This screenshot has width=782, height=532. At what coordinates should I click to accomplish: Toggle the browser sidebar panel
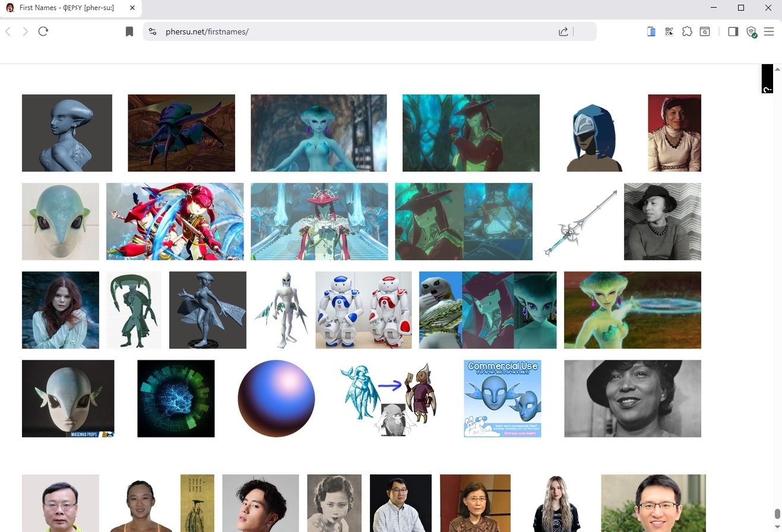(733, 31)
